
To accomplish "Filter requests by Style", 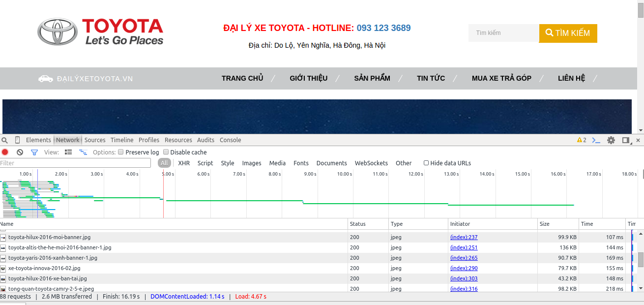I will click(x=228, y=163).
